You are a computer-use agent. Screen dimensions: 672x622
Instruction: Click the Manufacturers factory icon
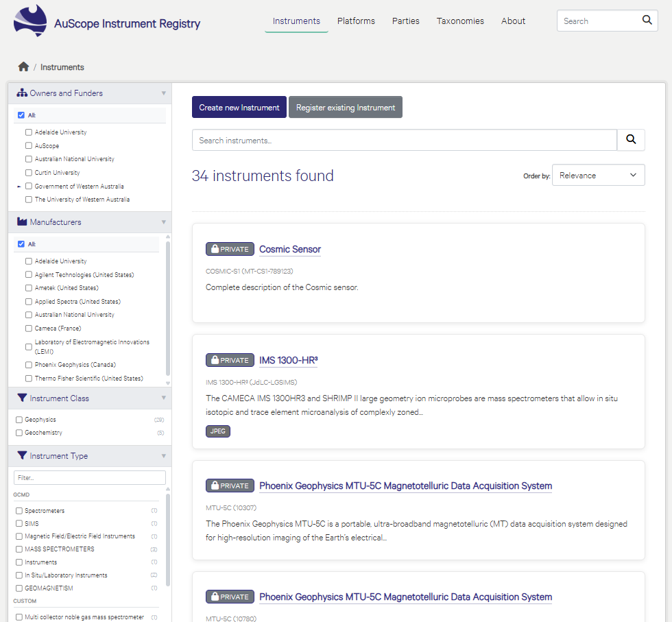coord(22,222)
